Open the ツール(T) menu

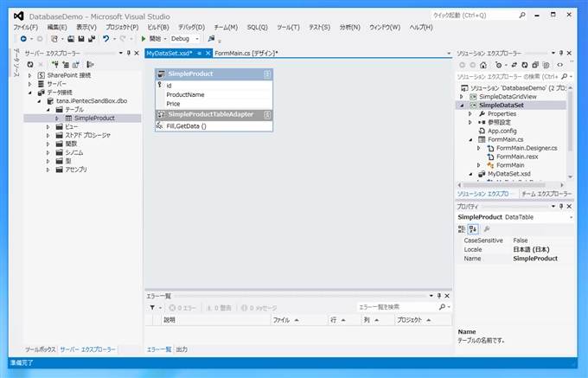[288, 28]
